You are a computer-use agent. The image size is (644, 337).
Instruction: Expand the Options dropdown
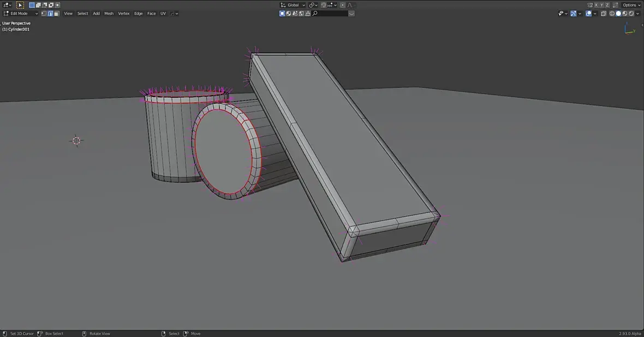(631, 5)
